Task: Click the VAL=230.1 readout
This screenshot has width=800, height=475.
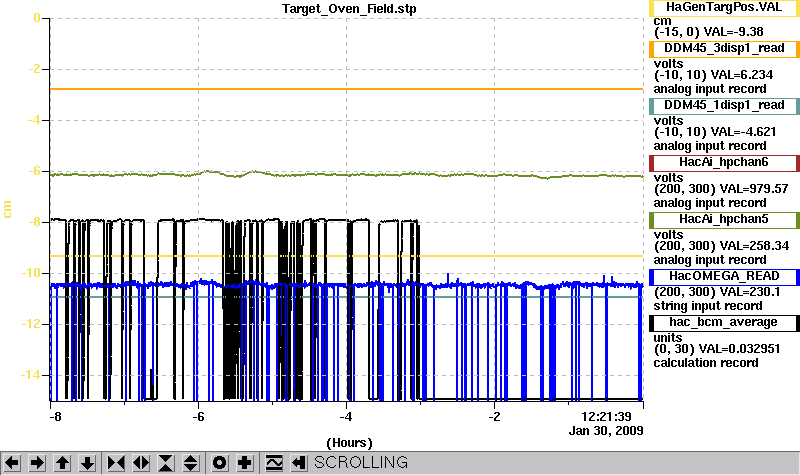Action: [750, 292]
